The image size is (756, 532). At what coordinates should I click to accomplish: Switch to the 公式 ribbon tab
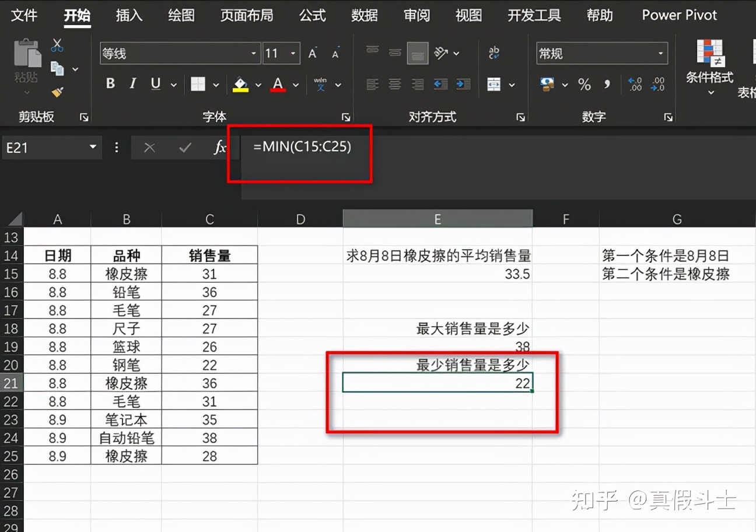[x=312, y=16]
